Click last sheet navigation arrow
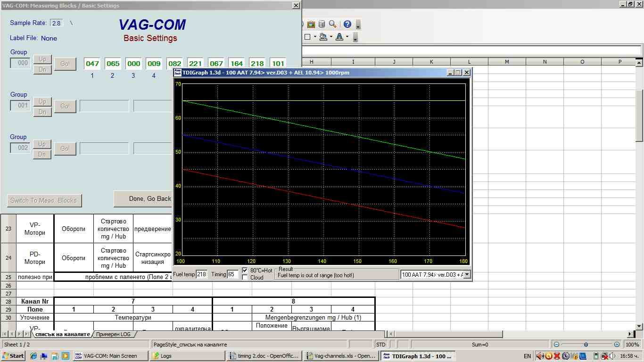This screenshot has width=644, height=362. 28,334
